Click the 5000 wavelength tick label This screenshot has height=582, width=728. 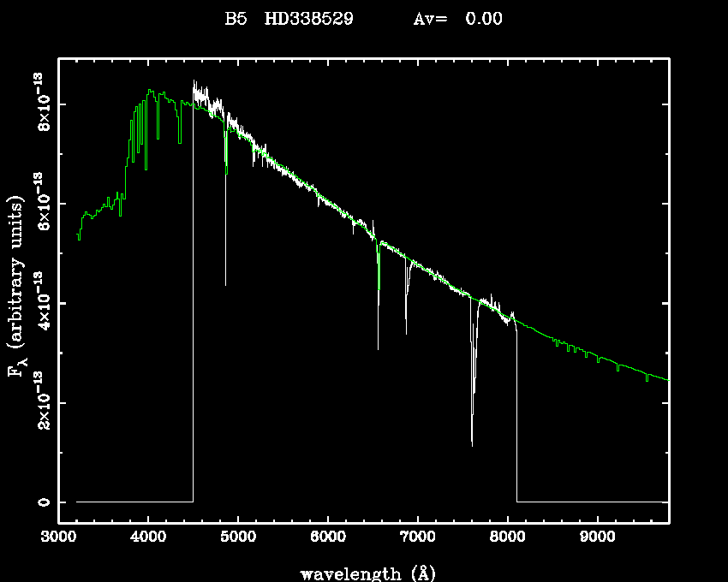[238, 538]
